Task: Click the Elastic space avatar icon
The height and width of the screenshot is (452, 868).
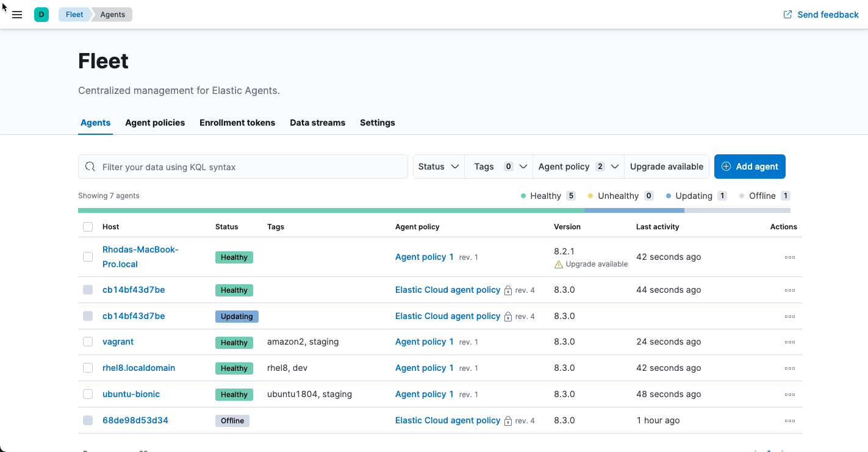Action: pyautogui.click(x=41, y=13)
